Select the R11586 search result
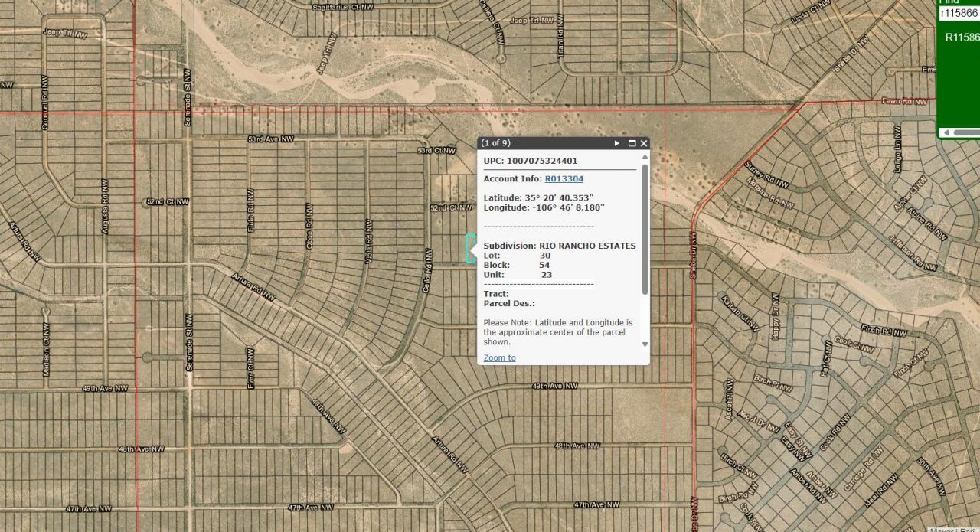Screen dimensions: 980x532 962,37
